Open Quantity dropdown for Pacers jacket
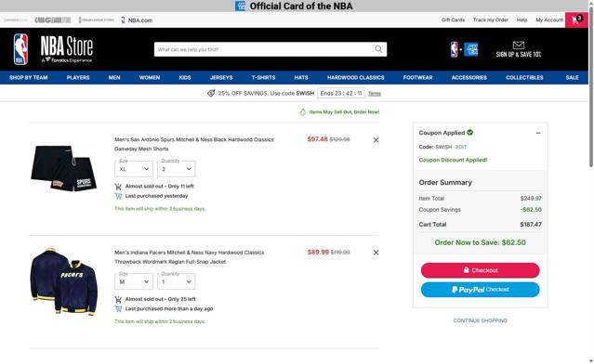The image size is (594, 364). click(176, 281)
